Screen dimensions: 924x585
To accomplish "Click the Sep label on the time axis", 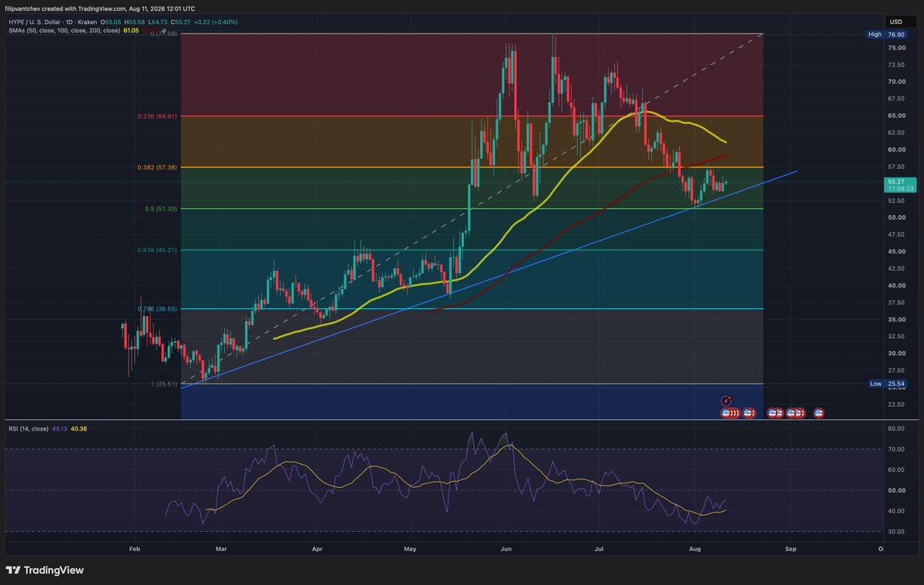I will (x=791, y=549).
